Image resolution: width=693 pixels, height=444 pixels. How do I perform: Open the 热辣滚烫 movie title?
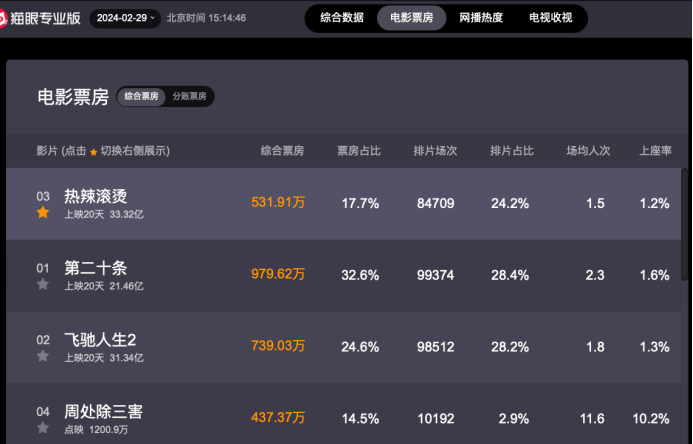[95, 196]
